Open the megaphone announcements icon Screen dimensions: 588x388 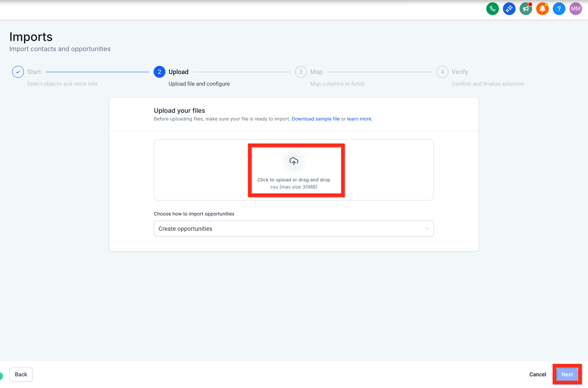tap(525, 9)
